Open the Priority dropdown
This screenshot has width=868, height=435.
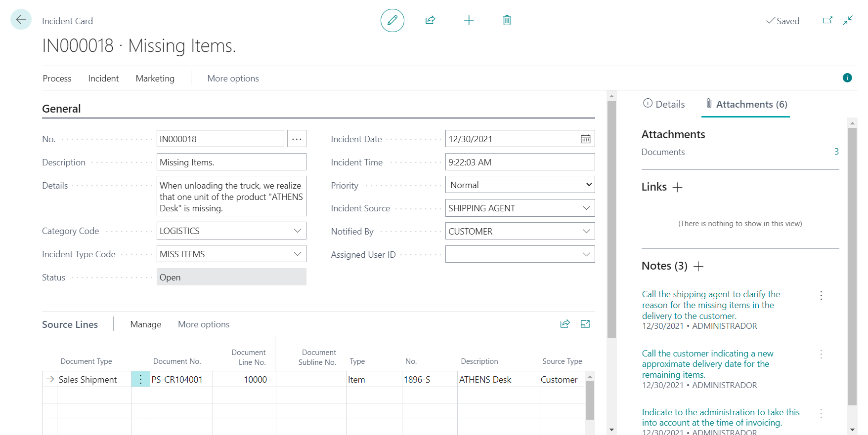click(x=520, y=185)
